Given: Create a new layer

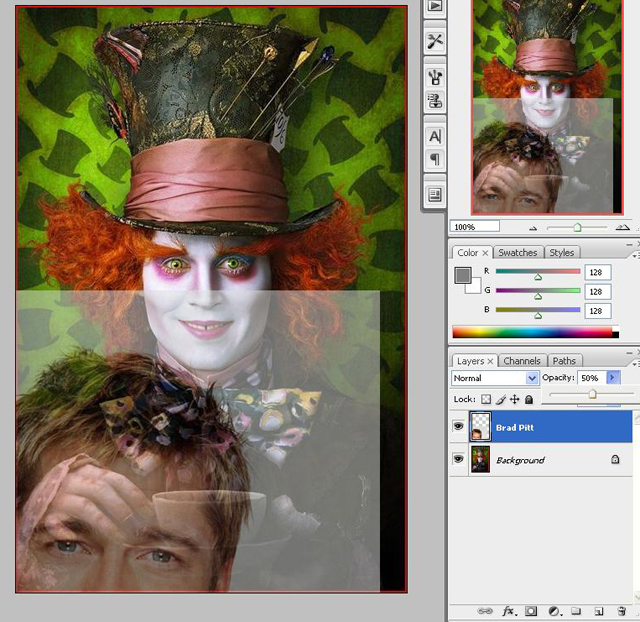Looking at the screenshot, I should [599, 611].
